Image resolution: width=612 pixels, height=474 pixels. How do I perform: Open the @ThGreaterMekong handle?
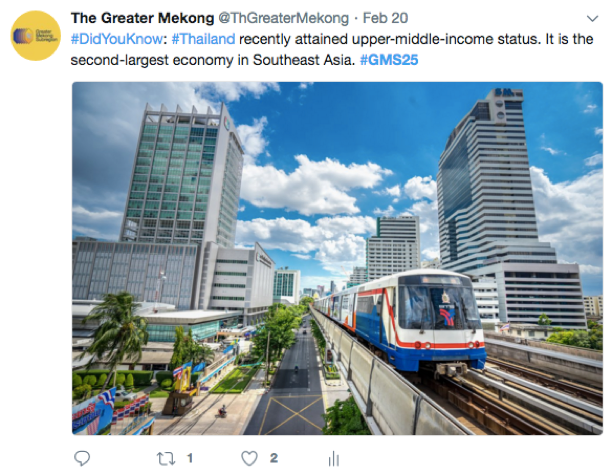(x=283, y=18)
